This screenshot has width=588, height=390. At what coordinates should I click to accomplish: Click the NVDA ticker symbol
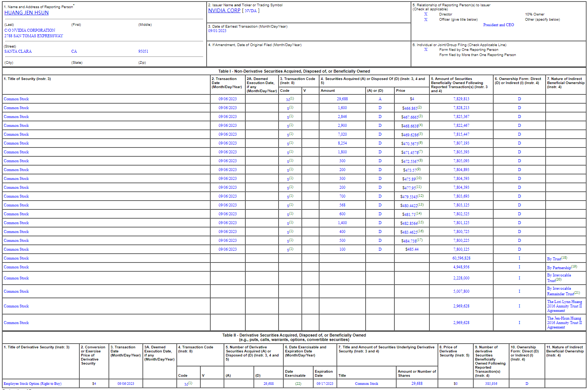[x=250, y=11]
